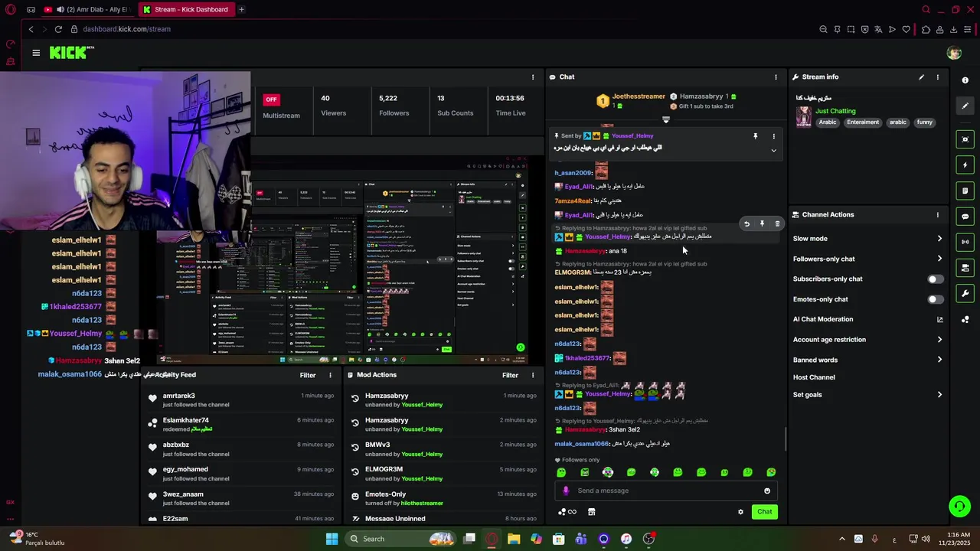This screenshot has height=551, width=980.
Task: Toggle stream preview widget in sidebar
Action: tap(965, 139)
